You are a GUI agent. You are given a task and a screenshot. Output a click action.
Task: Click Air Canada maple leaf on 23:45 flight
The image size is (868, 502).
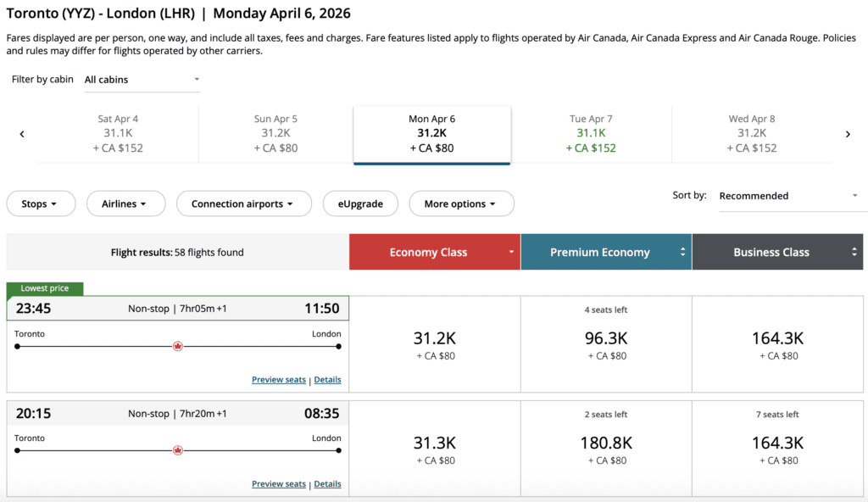click(178, 346)
